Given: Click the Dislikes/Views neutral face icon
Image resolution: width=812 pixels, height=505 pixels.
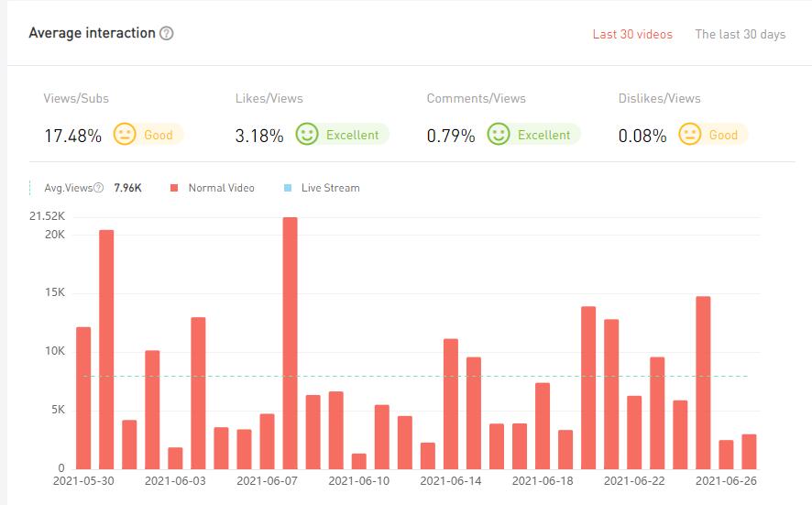Looking at the screenshot, I should 689,135.
